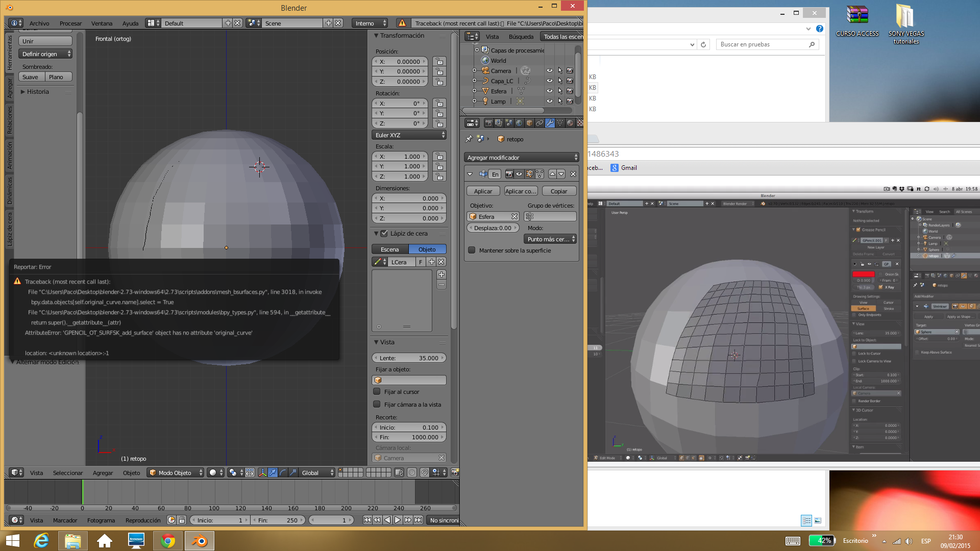
Task: Enable Mantener sobre la superficie checkbox
Action: (472, 251)
